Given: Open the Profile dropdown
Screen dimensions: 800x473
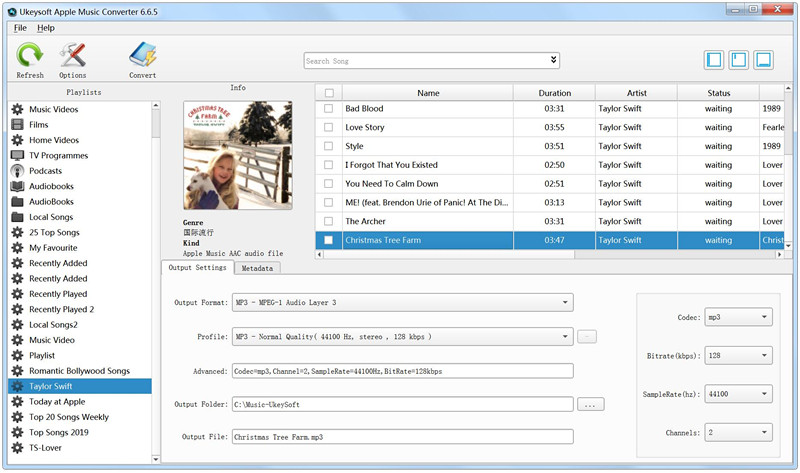Looking at the screenshot, I should (403, 337).
